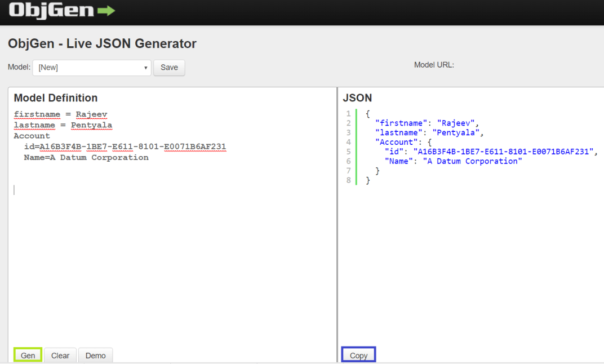Click the Model URL label area
This screenshot has width=604, height=364.
pos(434,64)
